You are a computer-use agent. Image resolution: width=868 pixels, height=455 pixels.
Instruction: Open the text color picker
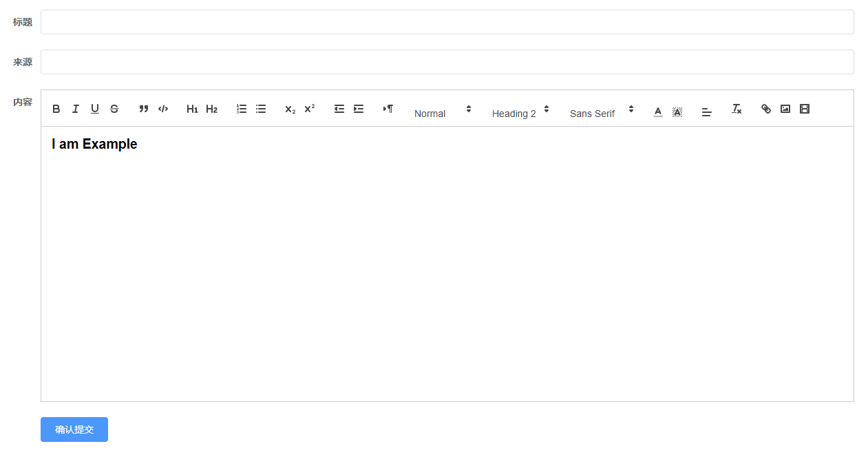(x=658, y=111)
